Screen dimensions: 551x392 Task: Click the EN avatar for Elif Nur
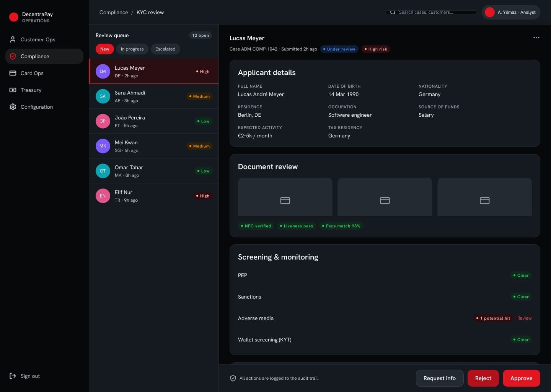103,196
